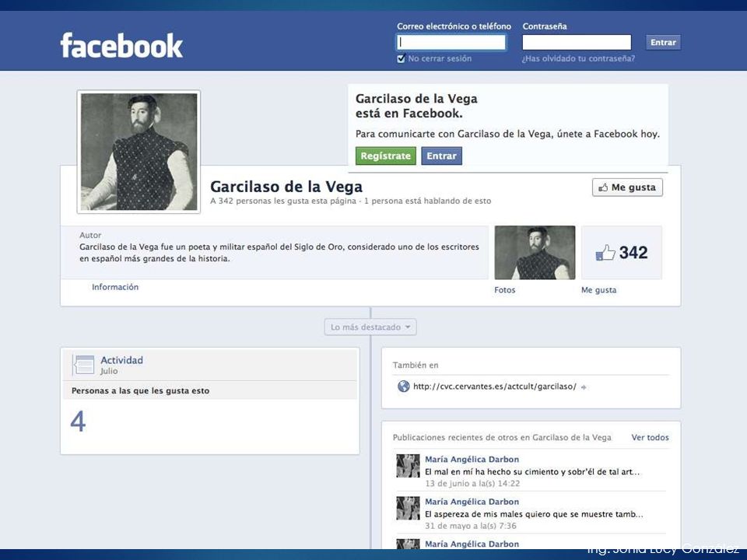Click the A 342 personas les gusta esta página text
This screenshot has height=560, width=747.
[x=283, y=201]
